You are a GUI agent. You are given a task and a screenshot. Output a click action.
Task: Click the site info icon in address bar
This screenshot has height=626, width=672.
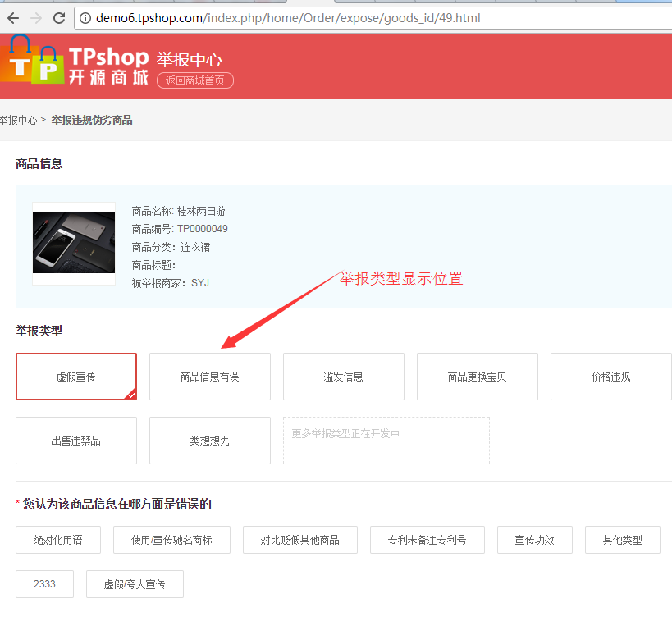(x=85, y=18)
